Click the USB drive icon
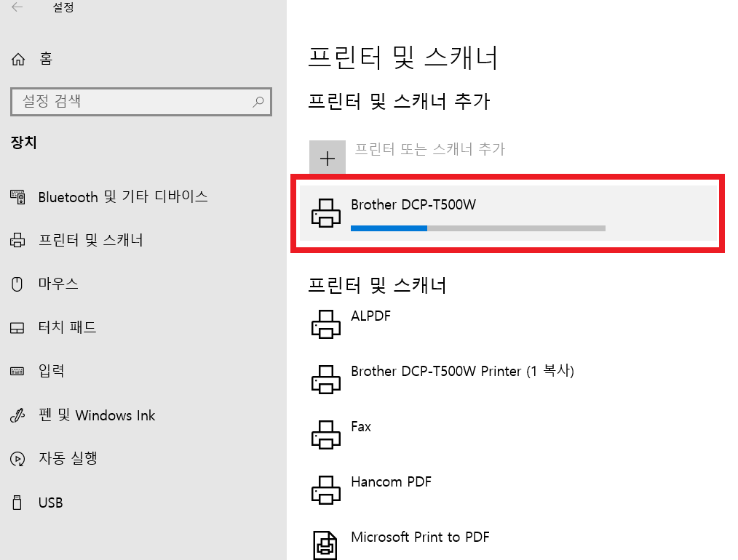This screenshot has height=560, width=738. coord(17,503)
